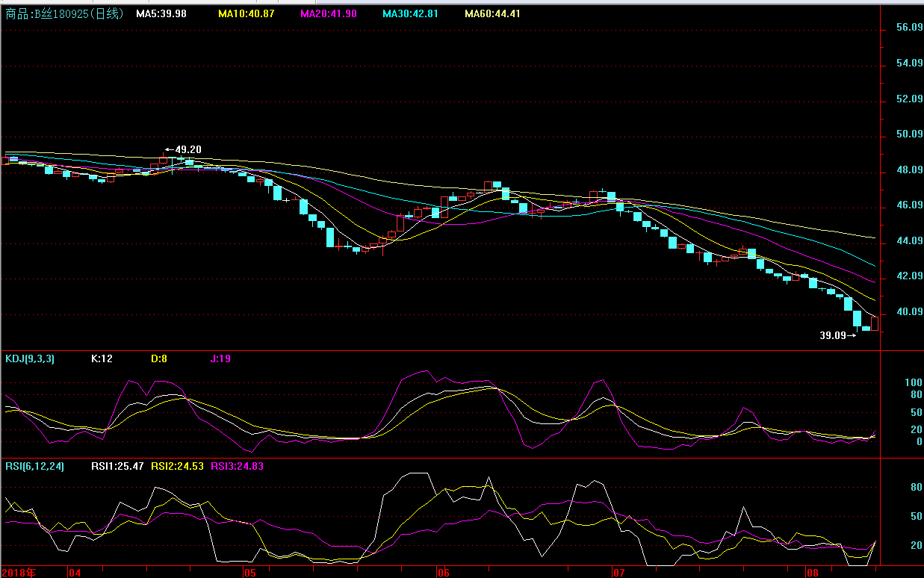This screenshot has height=578, width=924.
Task: Click the RSI1:25.47 value label
Action: (x=117, y=467)
